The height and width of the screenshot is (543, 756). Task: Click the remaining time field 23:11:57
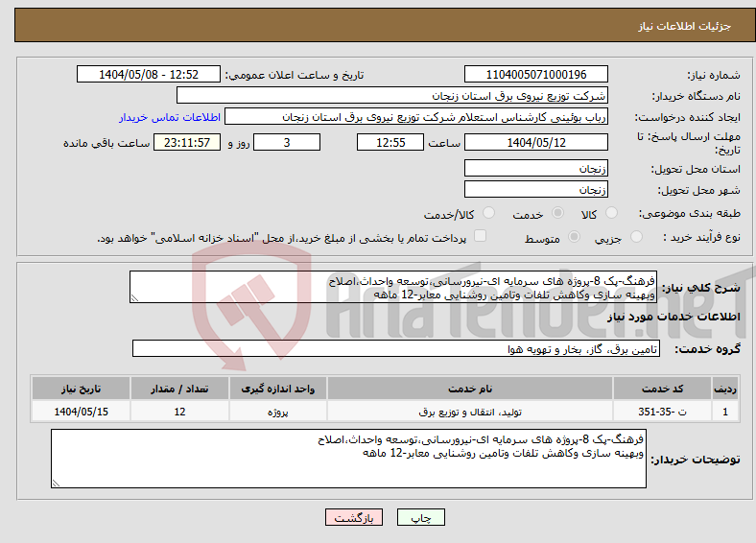click(x=187, y=142)
